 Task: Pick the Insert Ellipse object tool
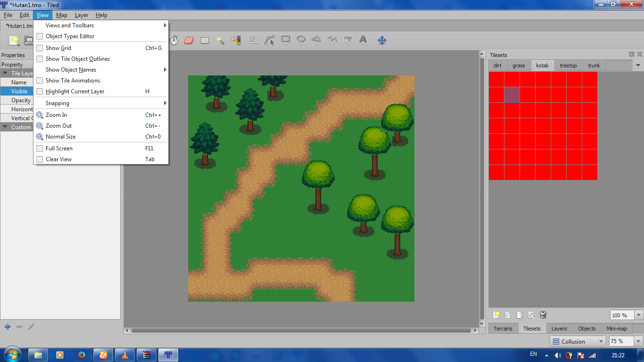301,41
